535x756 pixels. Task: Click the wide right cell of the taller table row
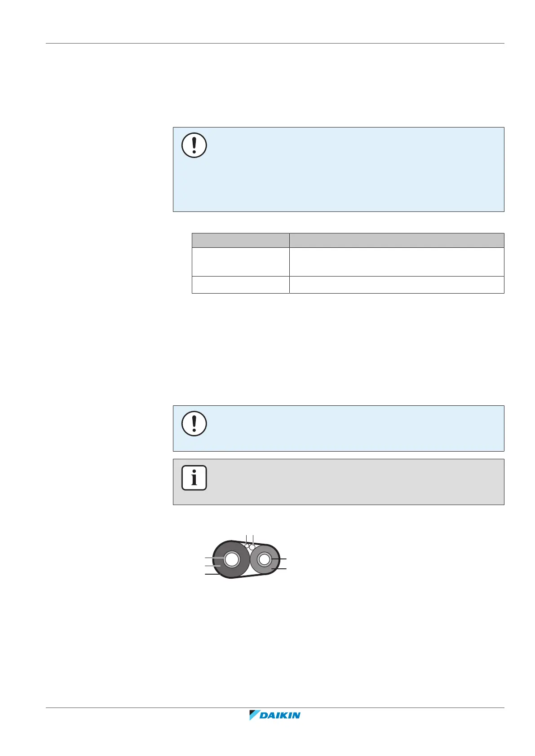(396, 262)
